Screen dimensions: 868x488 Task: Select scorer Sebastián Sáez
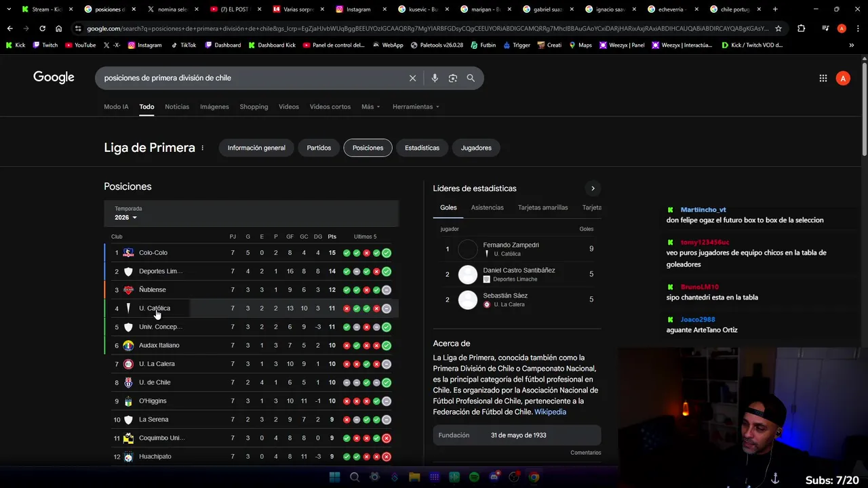517,300
